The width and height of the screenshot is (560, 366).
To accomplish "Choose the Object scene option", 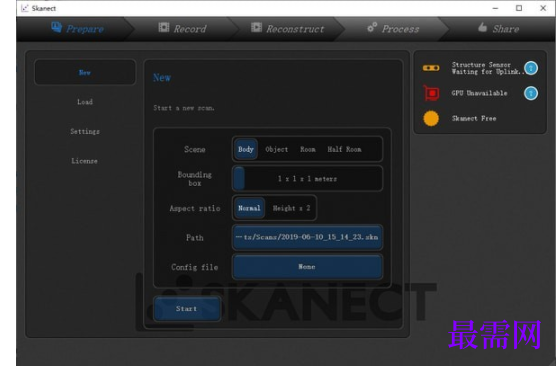I will tap(276, 149).
